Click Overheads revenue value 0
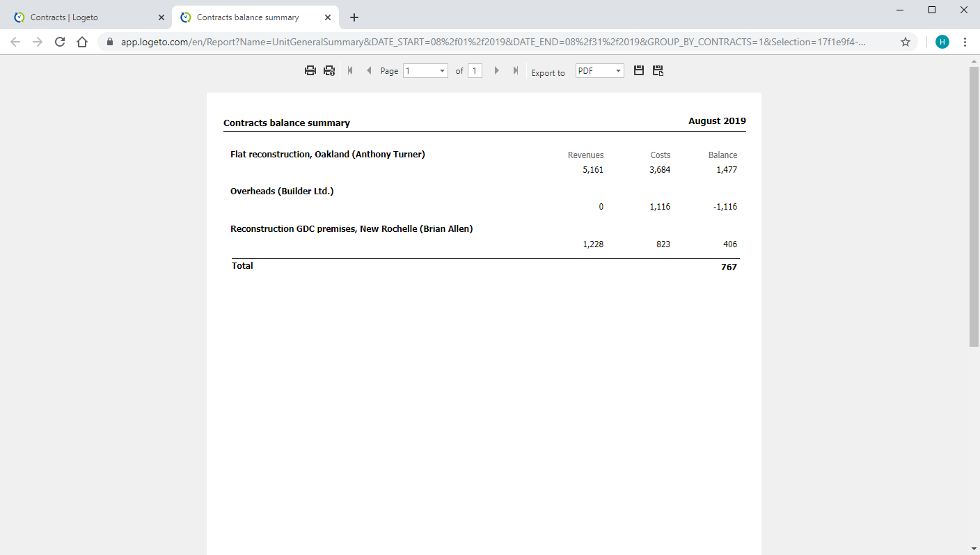The image size is (980, 555). [x=601, y=207]
